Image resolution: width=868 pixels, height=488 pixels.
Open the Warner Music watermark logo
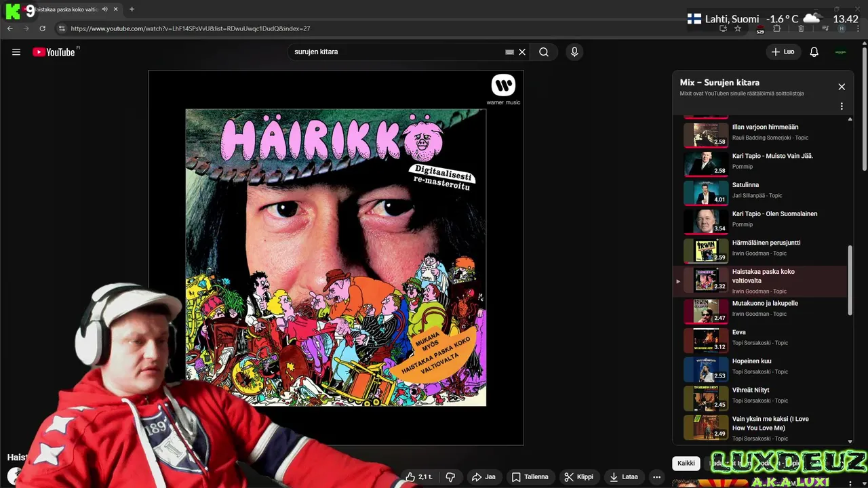(x=503, y=89)
